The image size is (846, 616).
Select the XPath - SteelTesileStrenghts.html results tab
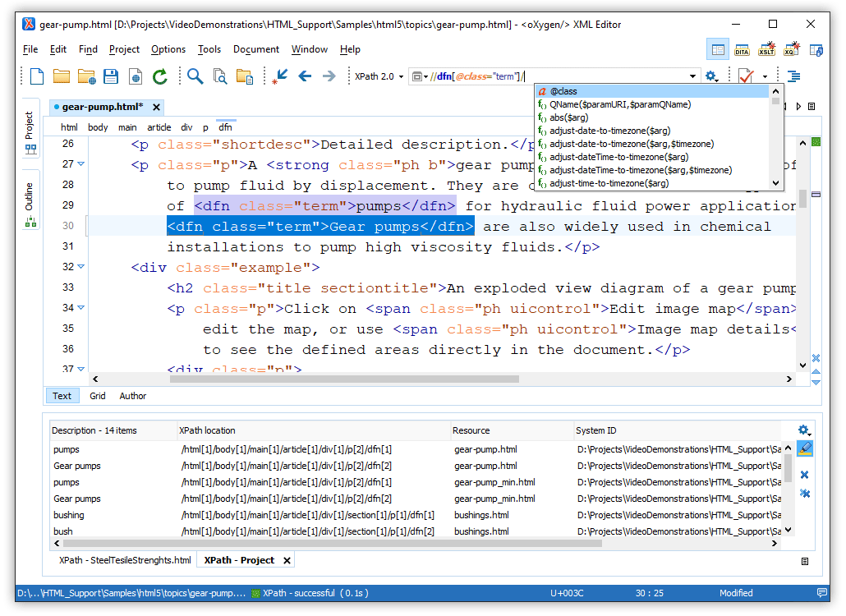(x=125, y=560)
